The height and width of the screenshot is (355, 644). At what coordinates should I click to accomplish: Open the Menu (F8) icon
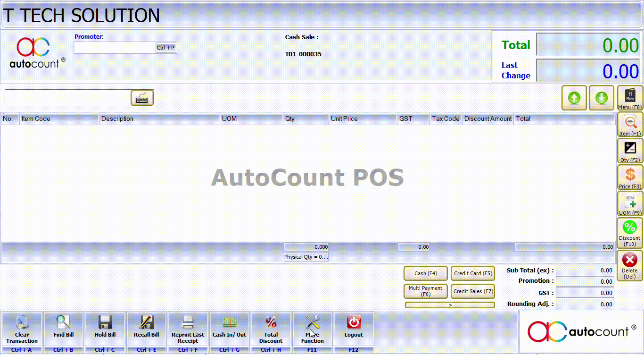click(630, 98)
